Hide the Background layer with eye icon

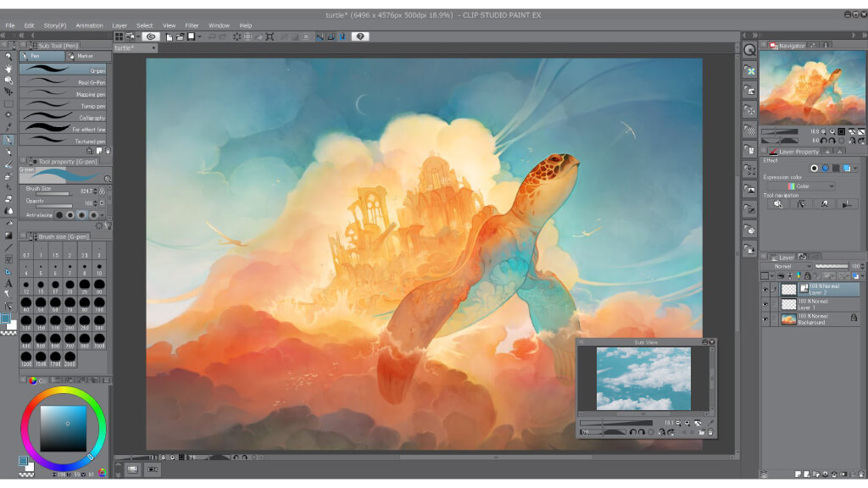coord(765,319)
